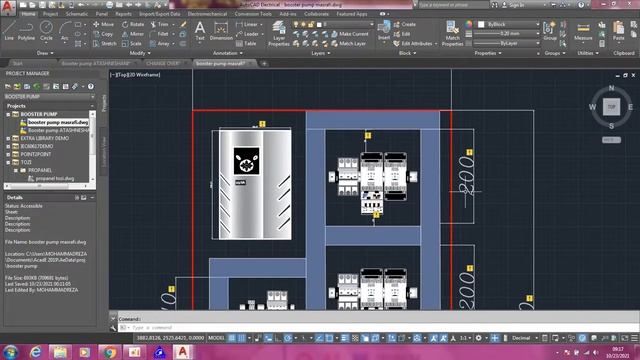Toggle MODEL space button
This screenshot has height=360, width=640.
(216, 338)
